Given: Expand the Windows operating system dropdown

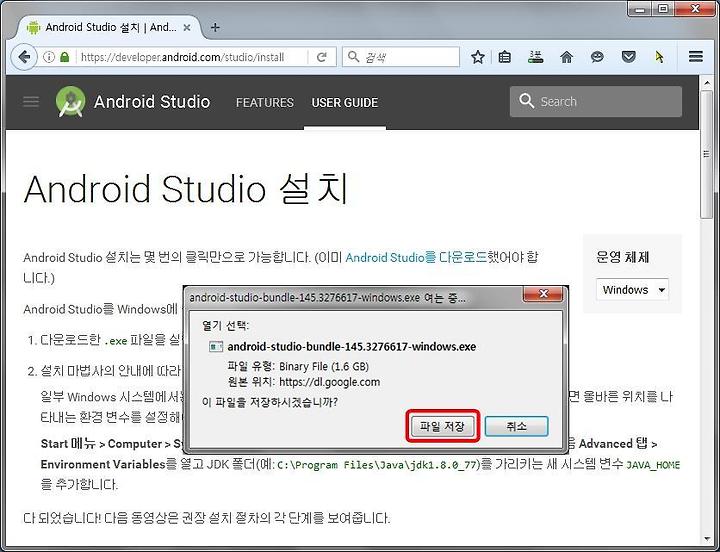Looking at the screenshot, I should 633,290.
